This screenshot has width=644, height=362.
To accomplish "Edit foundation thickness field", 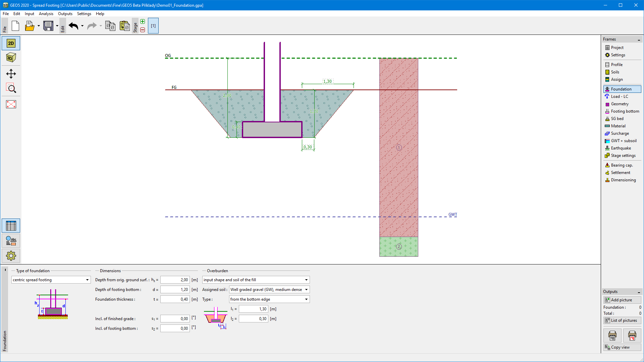I will click(175, 299).
